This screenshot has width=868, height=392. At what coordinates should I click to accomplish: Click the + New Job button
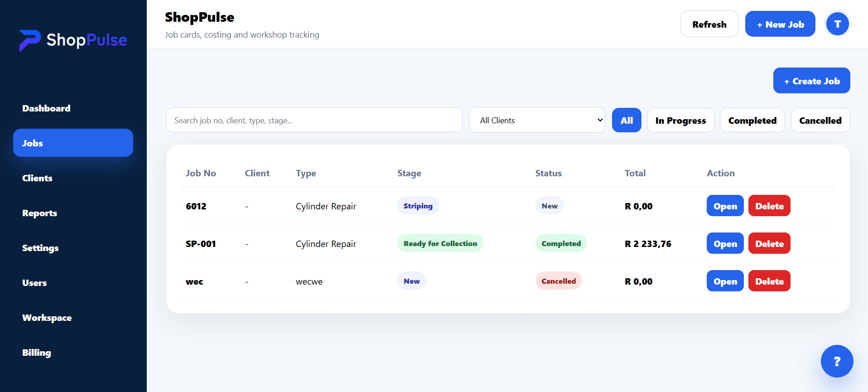click(x=780, y=24)
